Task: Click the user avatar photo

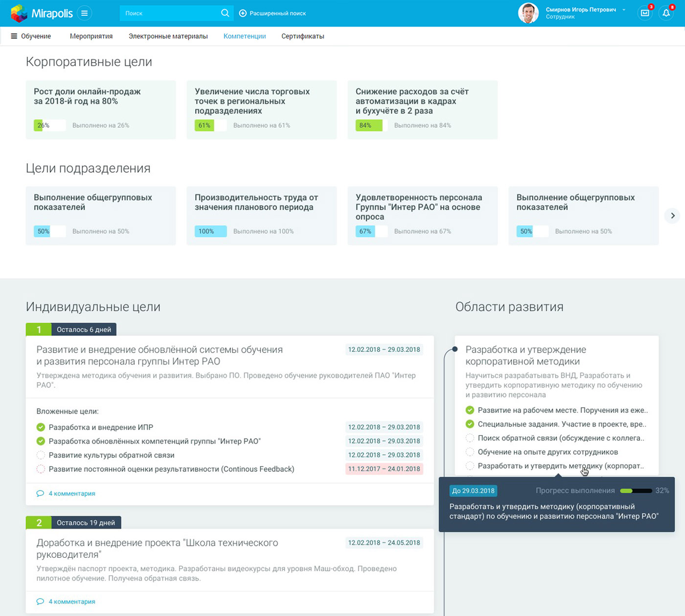Action: 528,13
